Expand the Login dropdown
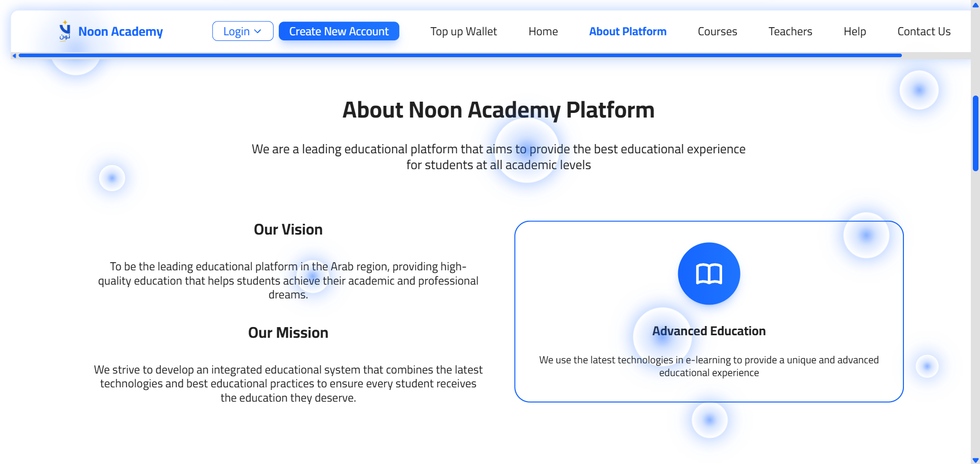Viewport: 980px width, 464px height. point(243,31)
